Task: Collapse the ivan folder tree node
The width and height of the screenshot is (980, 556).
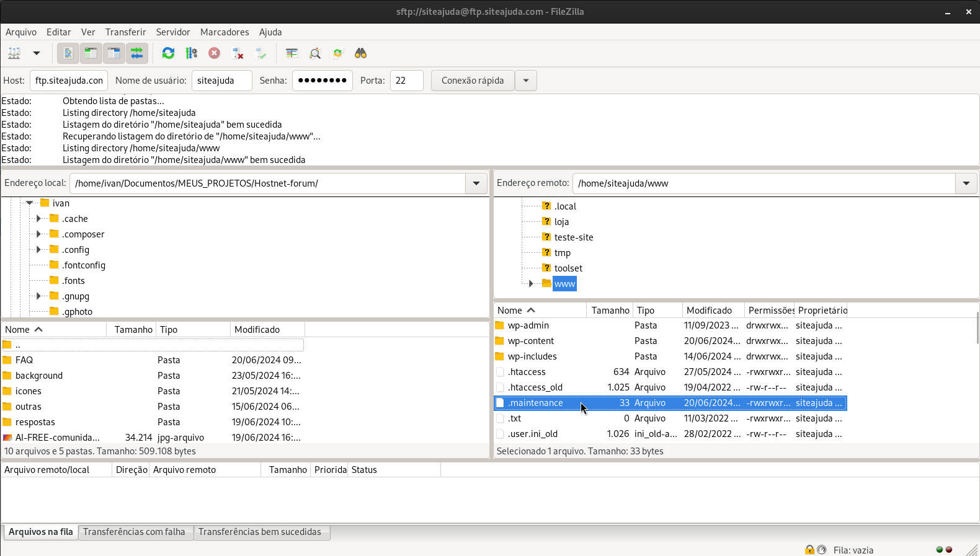Action: [x=29, y=203]
